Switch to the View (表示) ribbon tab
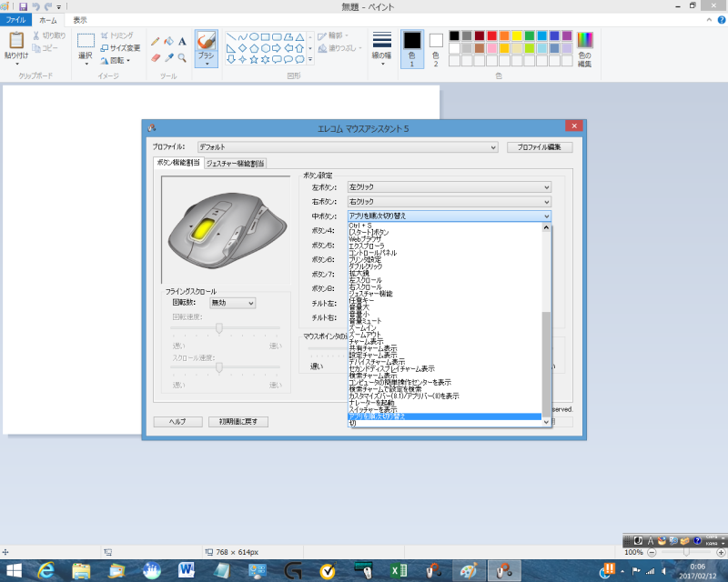This screenshot has height=582, width=728. coord(80,20)
